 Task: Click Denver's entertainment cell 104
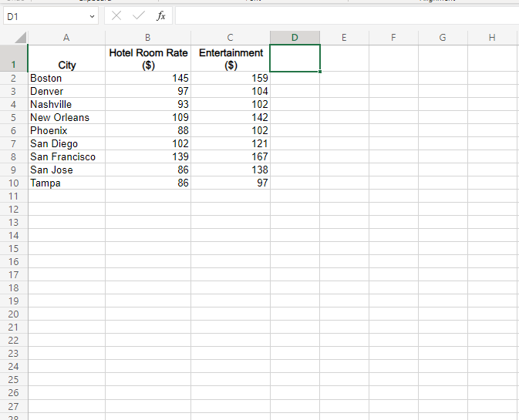coord(231,91)
